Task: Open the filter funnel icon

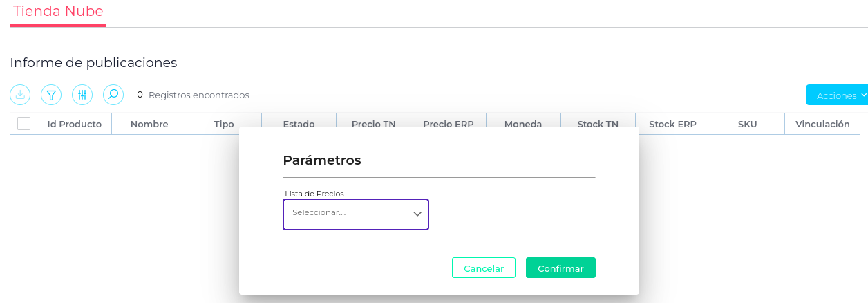Action: (x=51, y=95)
